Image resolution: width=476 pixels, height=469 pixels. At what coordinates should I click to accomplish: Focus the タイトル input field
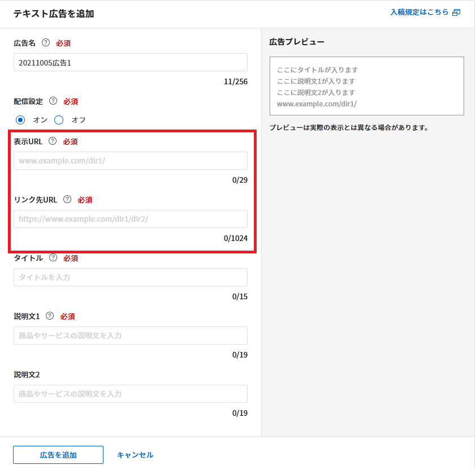pyautogui.click(x=130, y=277)
